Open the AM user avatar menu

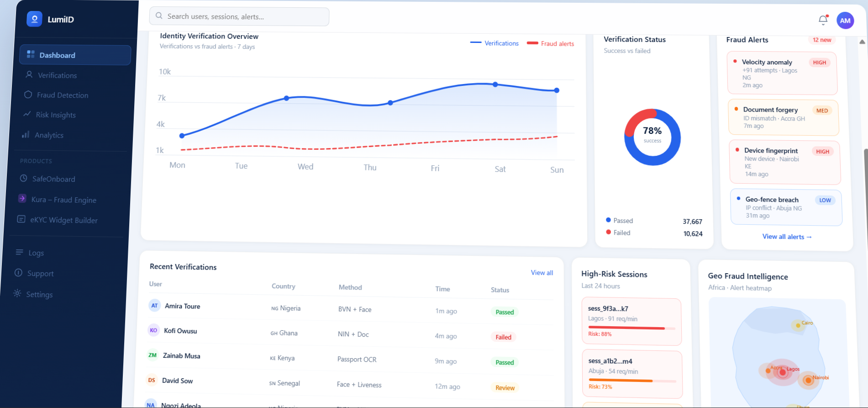(x=845, y=21)
